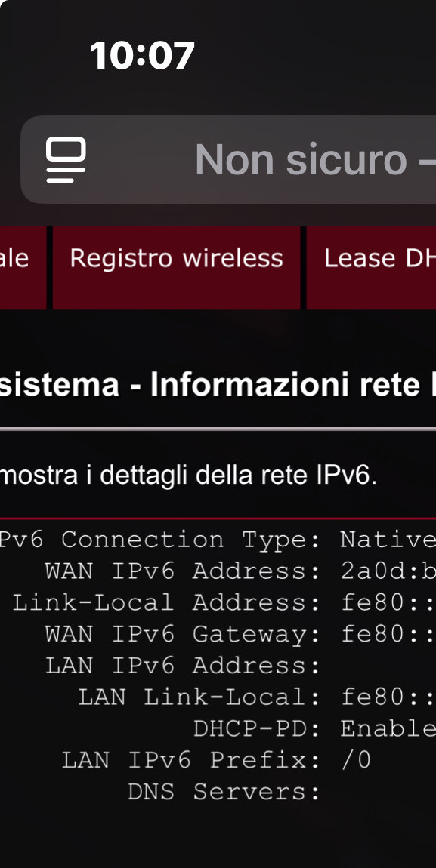Tap the LAN IPv6 Address label
Image resolution: width=436 pixels, height=868 pixels.
point(183,666)
